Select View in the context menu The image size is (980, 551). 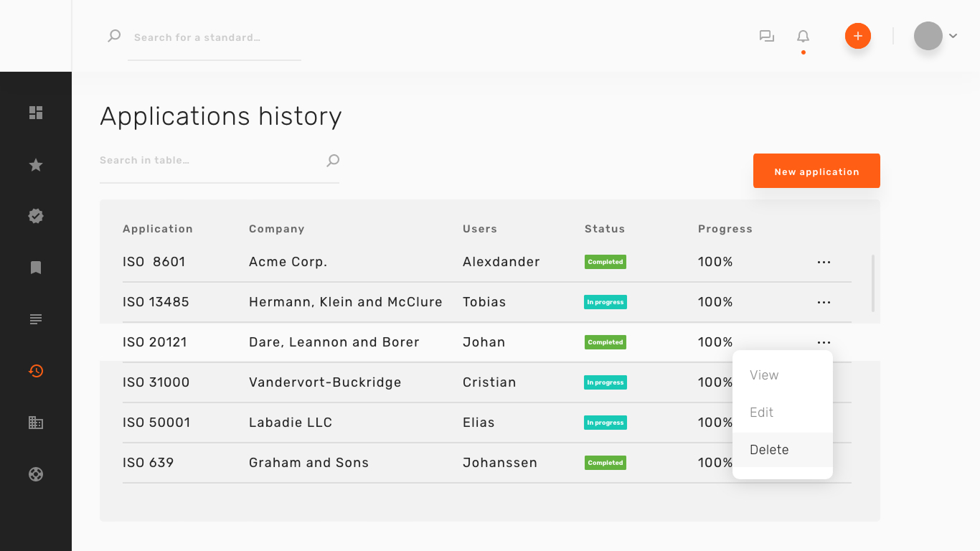[764, 375]
